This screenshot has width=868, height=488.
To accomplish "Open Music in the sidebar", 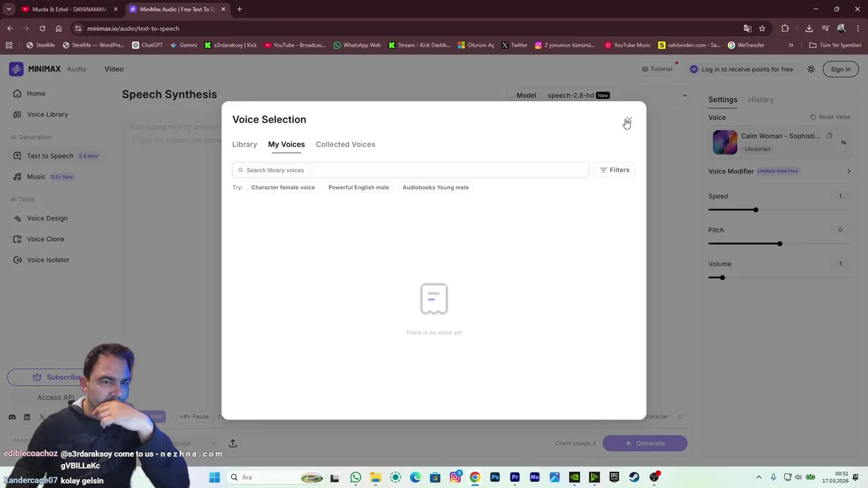I will point(36,177).
